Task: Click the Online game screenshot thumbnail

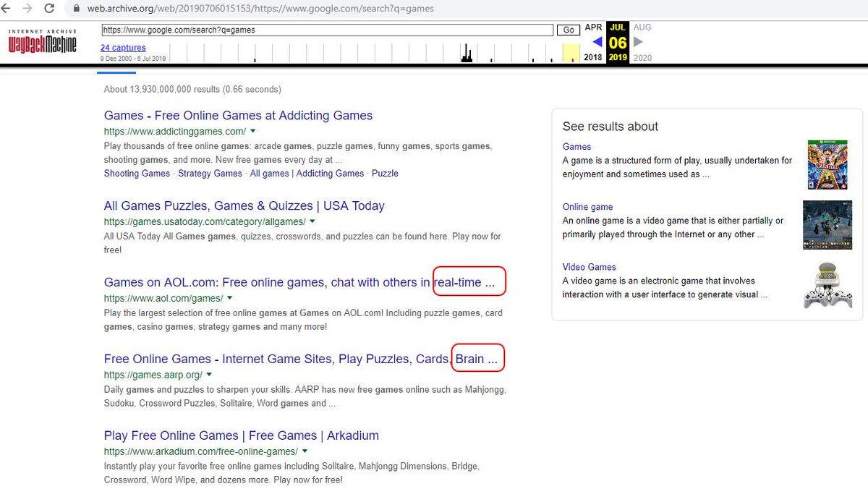Action: [827, 226]
